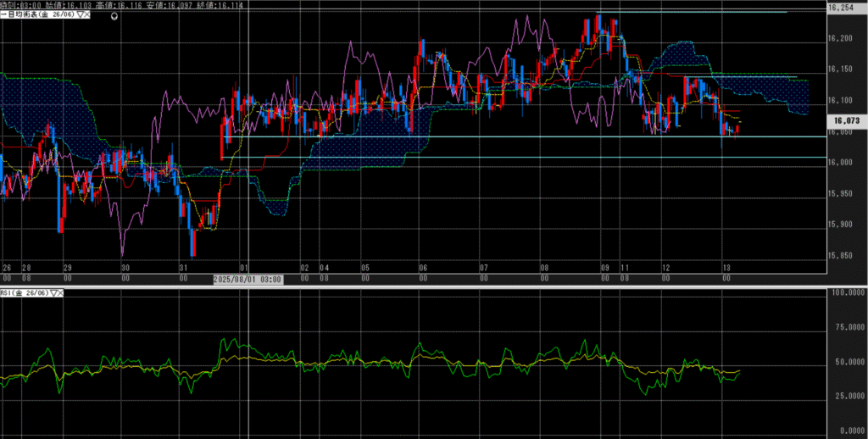
Task: Select the 一目均衡表(金 26/06) title label
Action: pos(39,15)
